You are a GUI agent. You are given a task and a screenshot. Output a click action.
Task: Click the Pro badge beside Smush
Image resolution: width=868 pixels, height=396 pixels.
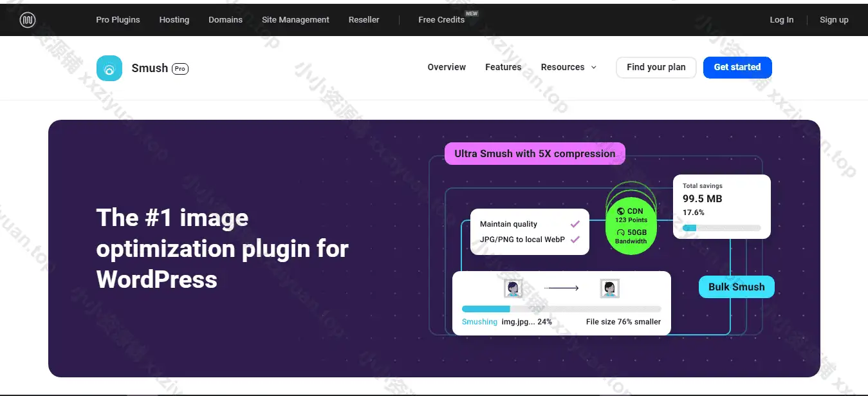[180, 69]
